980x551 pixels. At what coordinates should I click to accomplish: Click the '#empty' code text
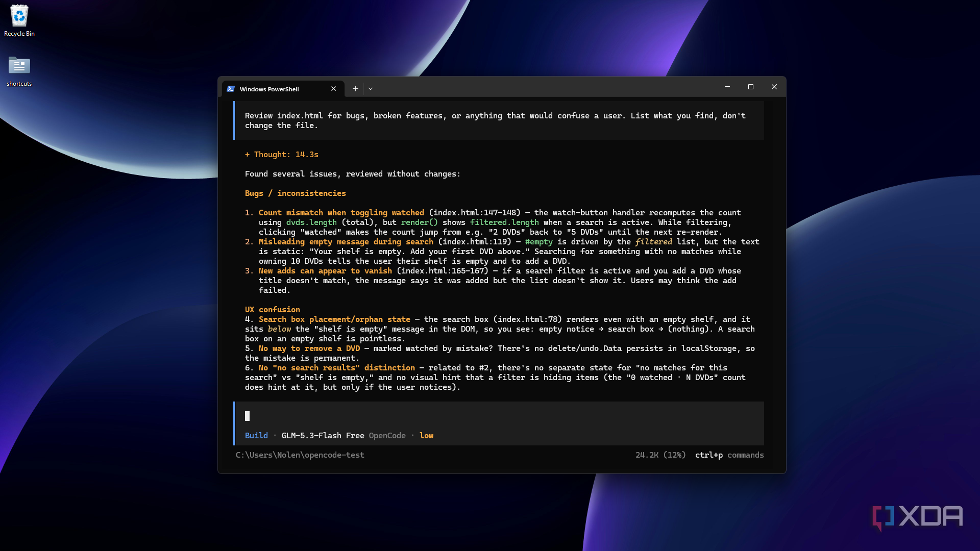pyautogui.click(x=539, y=242)
